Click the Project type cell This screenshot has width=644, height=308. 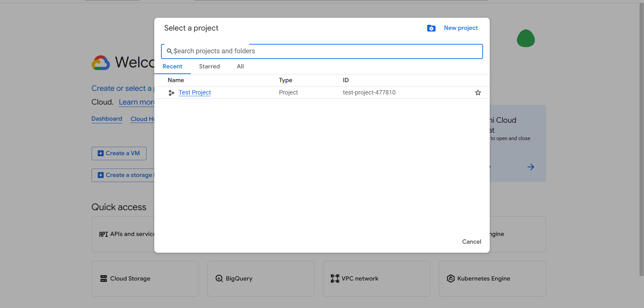288,93
